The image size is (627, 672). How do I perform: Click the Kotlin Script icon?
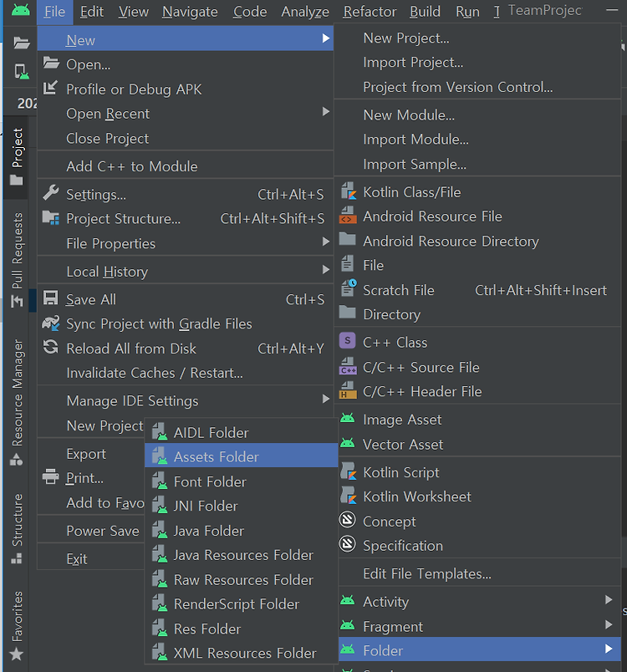pos(349,471)
